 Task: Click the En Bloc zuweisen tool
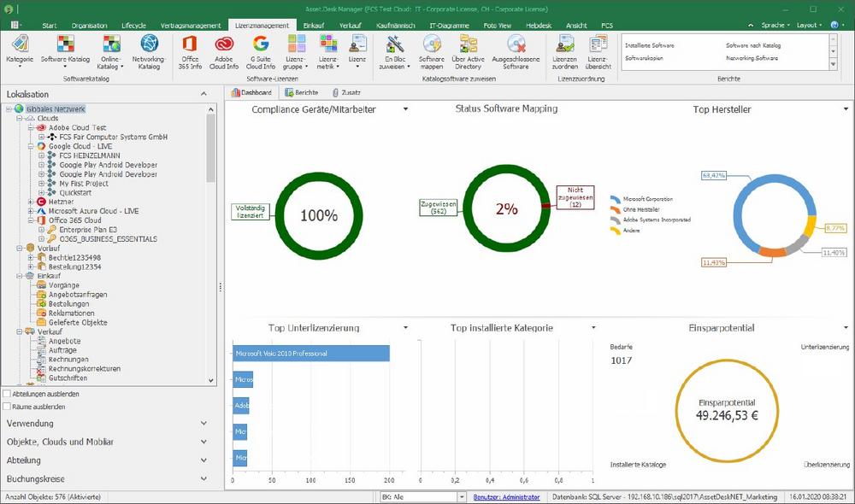(x=395, y=51)
